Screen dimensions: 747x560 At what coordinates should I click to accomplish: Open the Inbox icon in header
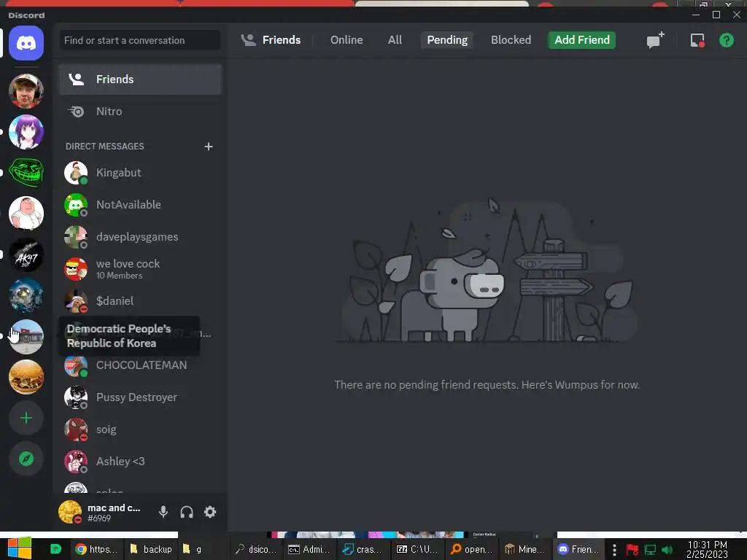point(697,40)
